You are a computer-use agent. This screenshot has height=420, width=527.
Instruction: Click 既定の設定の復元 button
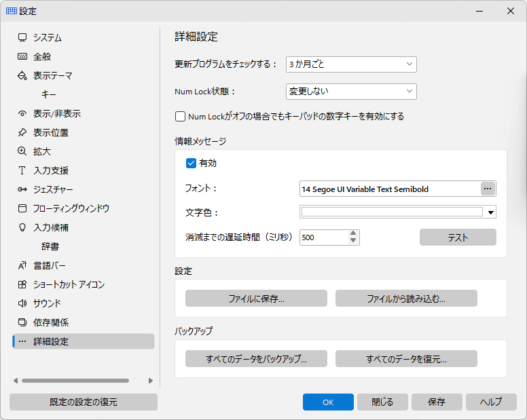[84, 402]
